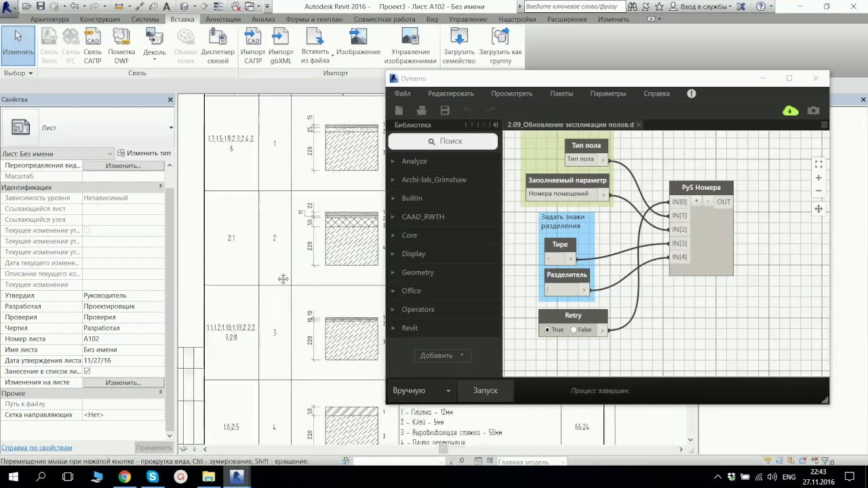
Task: Toggle Занесение в список листов checkbox
Action: coord(87,371)
